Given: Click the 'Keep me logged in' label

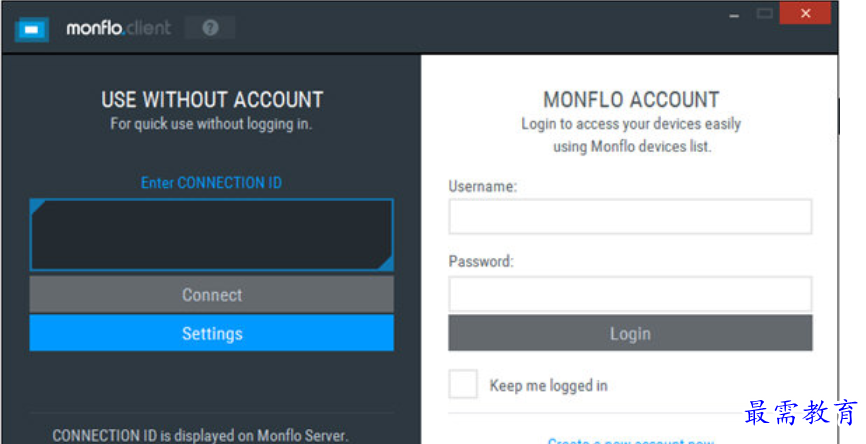Looking at the screenshot, I should [548, 386].
